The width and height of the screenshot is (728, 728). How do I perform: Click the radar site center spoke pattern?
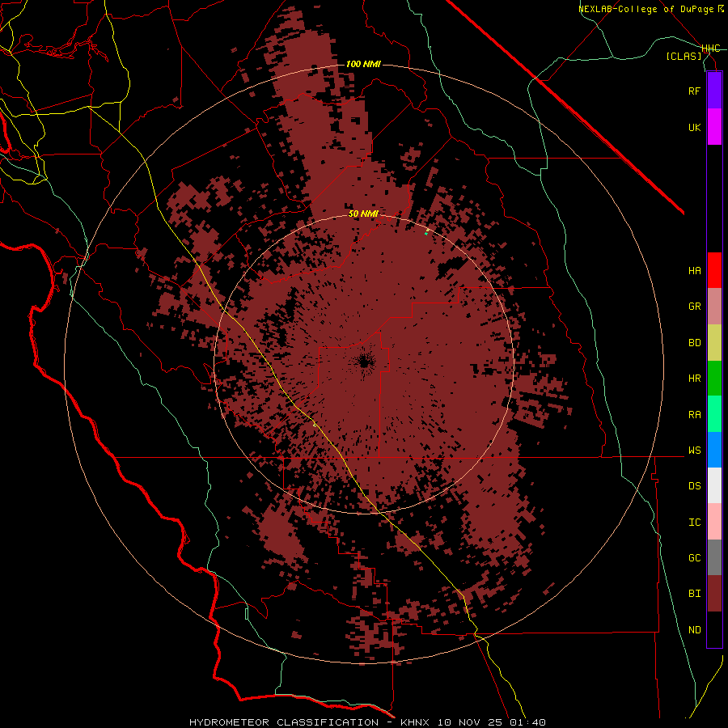point(364,362)
